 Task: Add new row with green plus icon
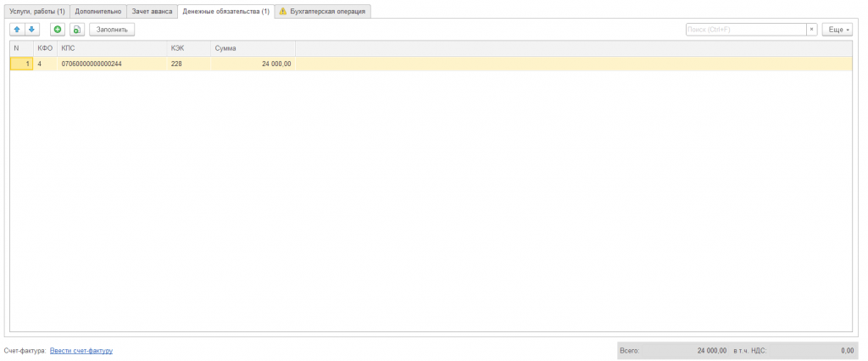click(57, 30)
